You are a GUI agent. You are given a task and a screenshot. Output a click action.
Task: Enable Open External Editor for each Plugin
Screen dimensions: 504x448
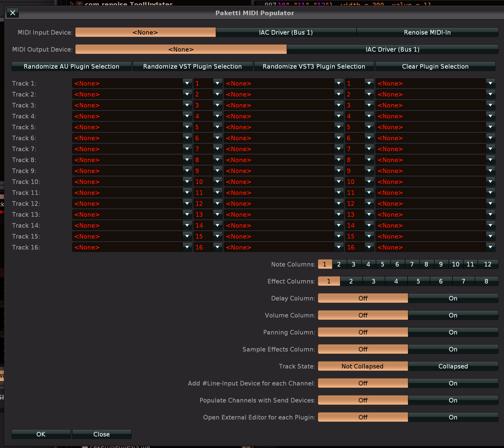(x=453, y=417)
